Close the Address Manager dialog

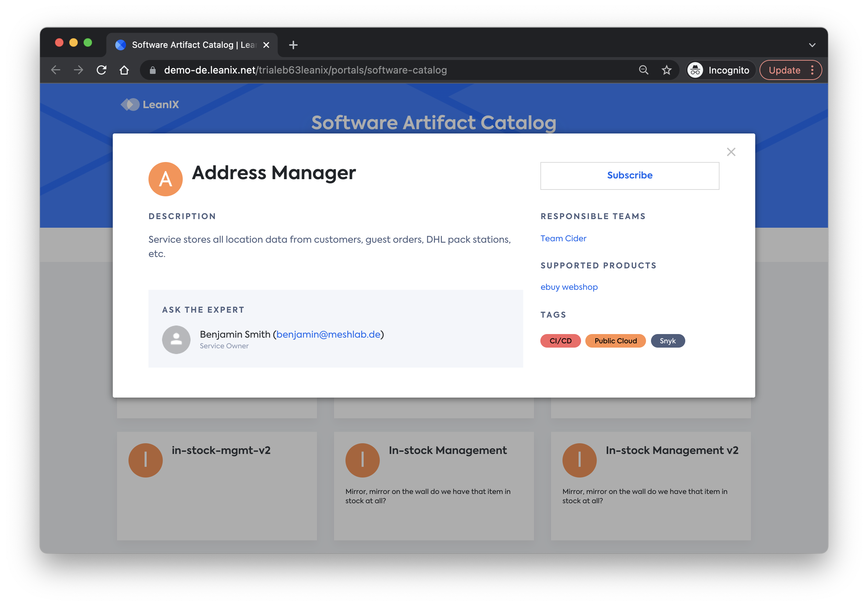point(731,152)
